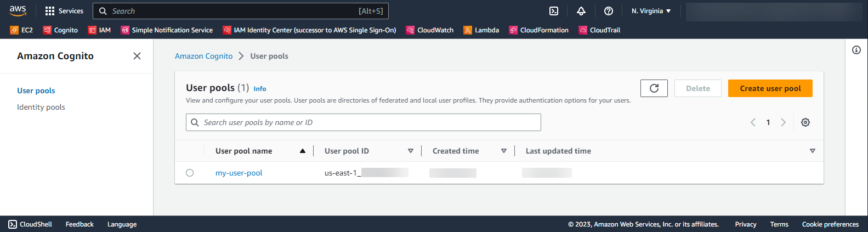Open CloudShell icon in top navigation bar
Image resolution: width=868 pixels, height=232 pixels.
pos(554,11)
